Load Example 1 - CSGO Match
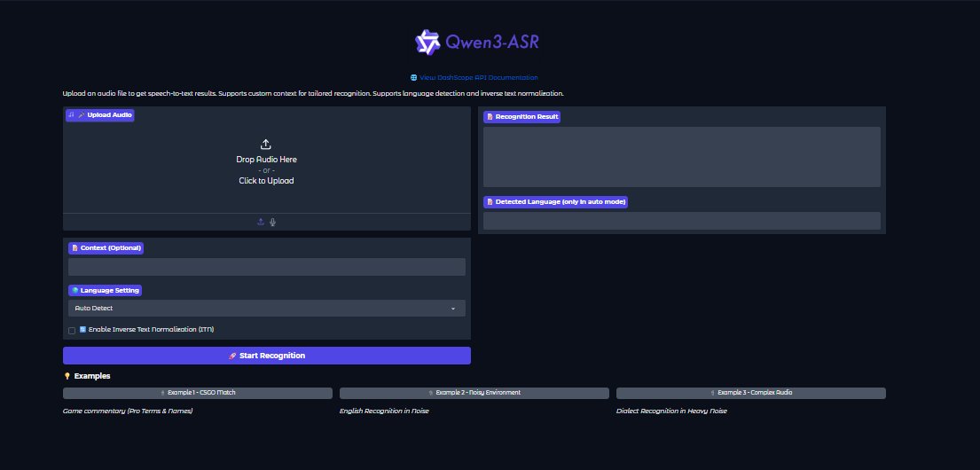980x470 pixels. pos(198,393)
